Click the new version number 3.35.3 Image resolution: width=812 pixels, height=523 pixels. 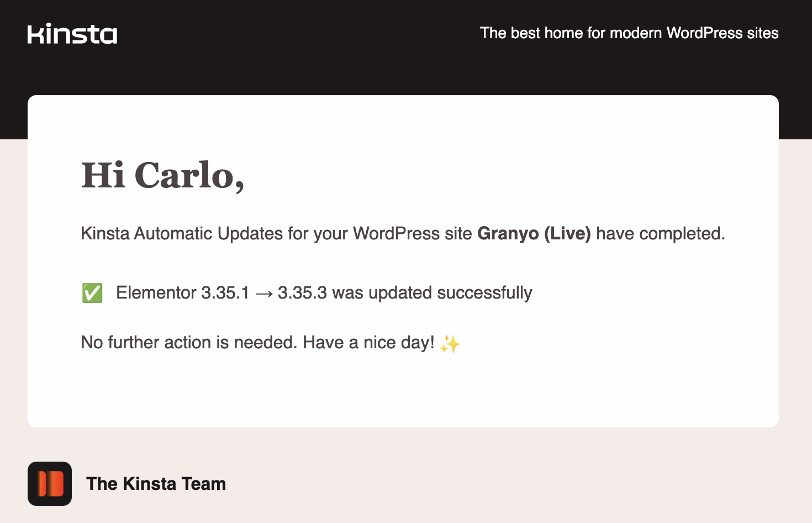(x=302, y=293)
